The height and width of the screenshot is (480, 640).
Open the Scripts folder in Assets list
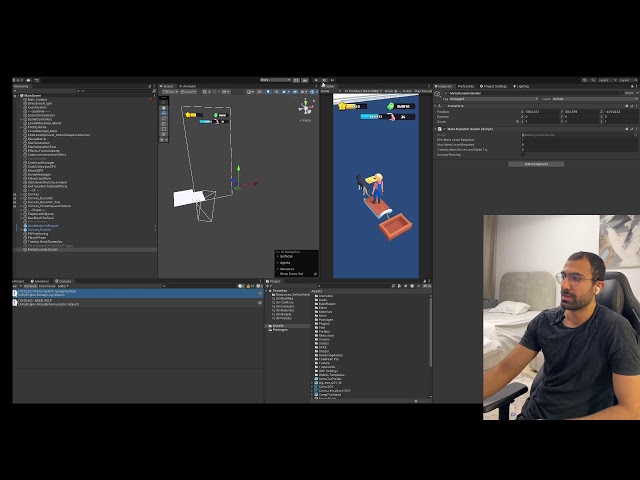324,343
